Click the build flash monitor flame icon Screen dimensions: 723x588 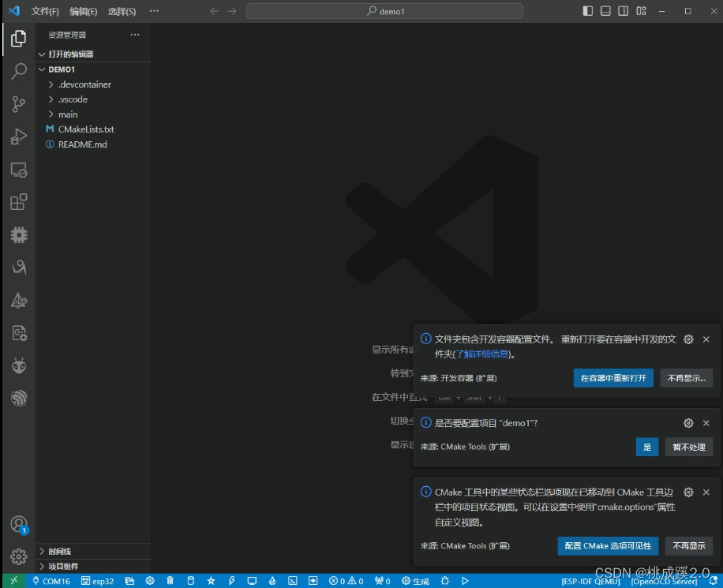coord(272,581)
